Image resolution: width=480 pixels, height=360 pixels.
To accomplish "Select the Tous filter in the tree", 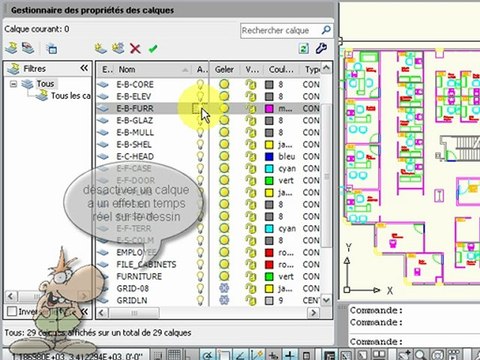I will tap(45, 84).
